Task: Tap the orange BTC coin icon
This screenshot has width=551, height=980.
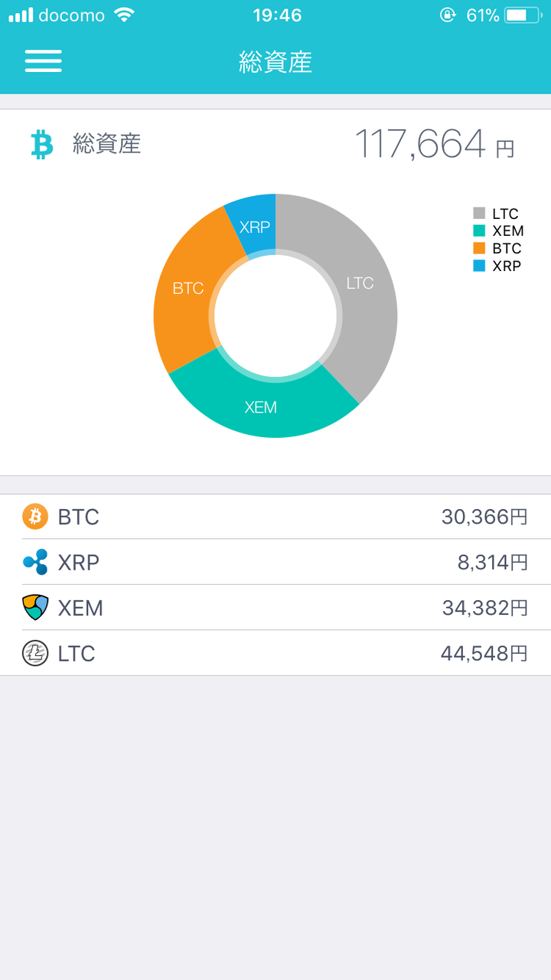Action: click(x=35, y=517)
